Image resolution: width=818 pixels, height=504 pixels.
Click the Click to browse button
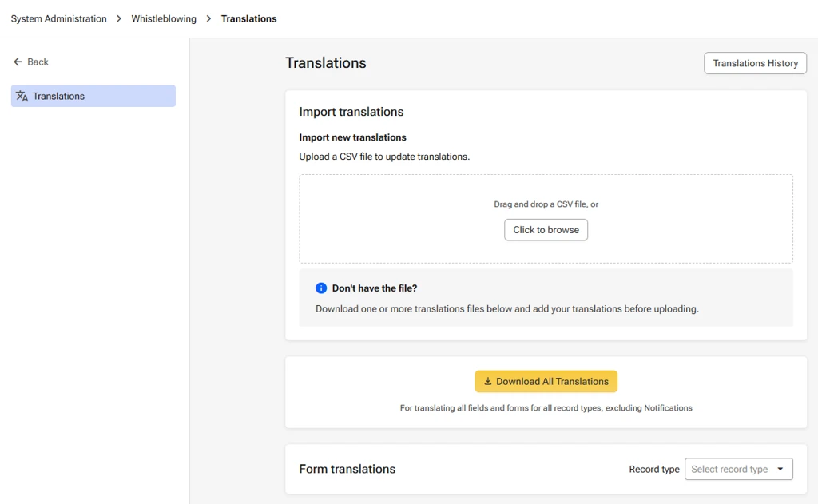(x=546, y=230)
